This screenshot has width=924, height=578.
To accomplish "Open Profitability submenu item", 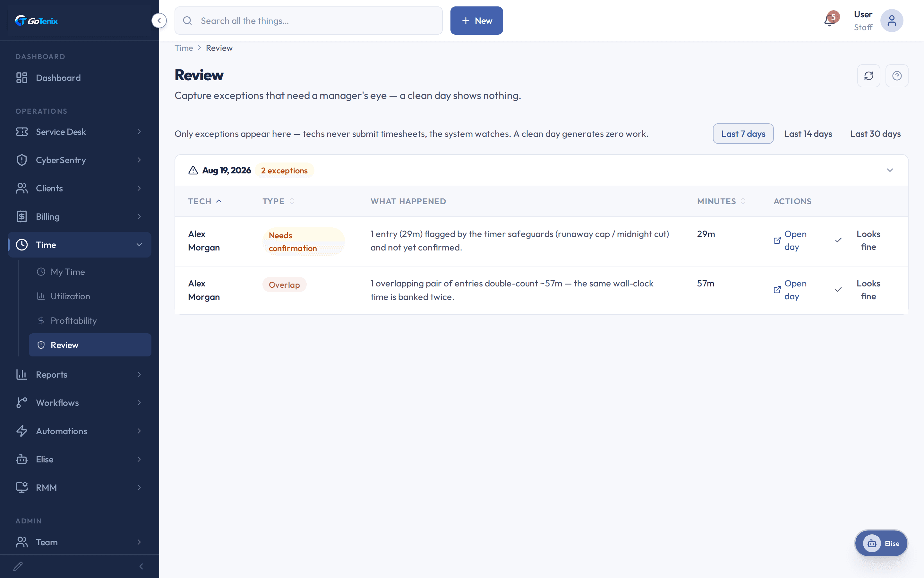I will (x=90, y=320).
